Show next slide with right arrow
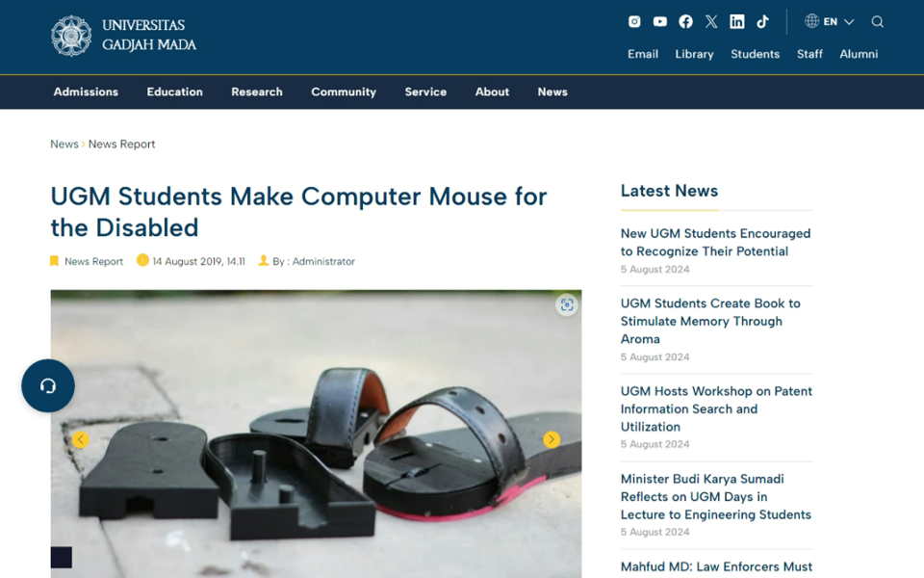Image resolution: width=924 pixels, height=578 pixels. click(552, 439)
